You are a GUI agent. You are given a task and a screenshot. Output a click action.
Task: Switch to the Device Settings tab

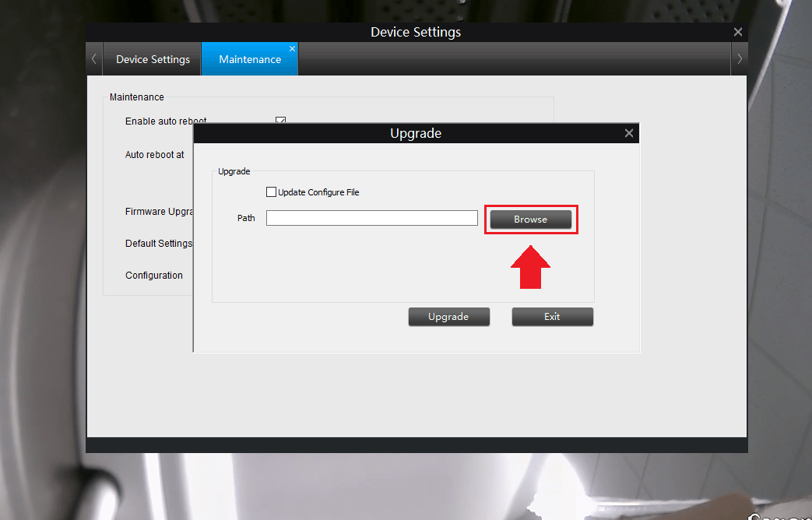[153, 58]
